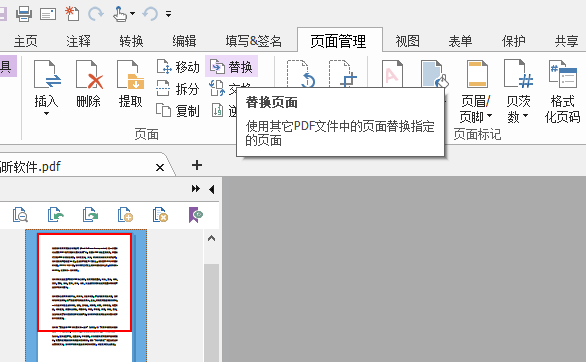This screenshot has height=362, width=586.
Task: Click rotate page counterclockwise icon in panel
Action: (x=55, y=215)
